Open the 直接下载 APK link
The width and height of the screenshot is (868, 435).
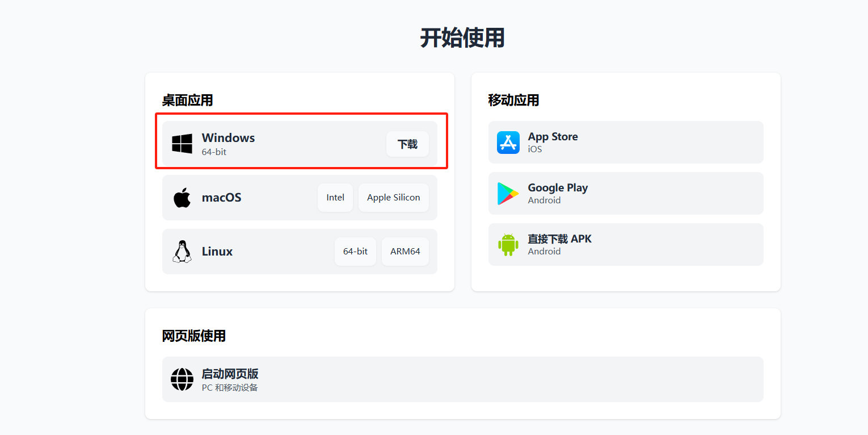(626, 244)
